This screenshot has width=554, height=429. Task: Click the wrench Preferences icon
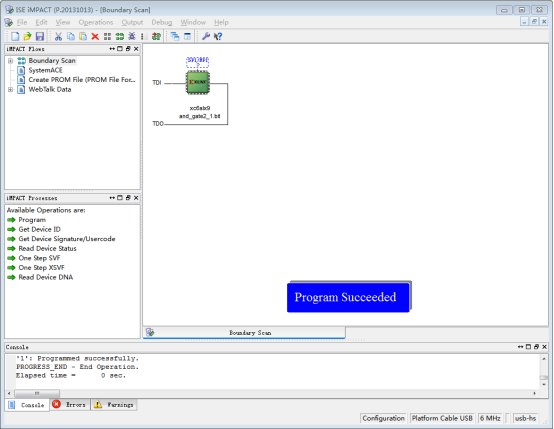pyautogui.click(x=206, y=36)
